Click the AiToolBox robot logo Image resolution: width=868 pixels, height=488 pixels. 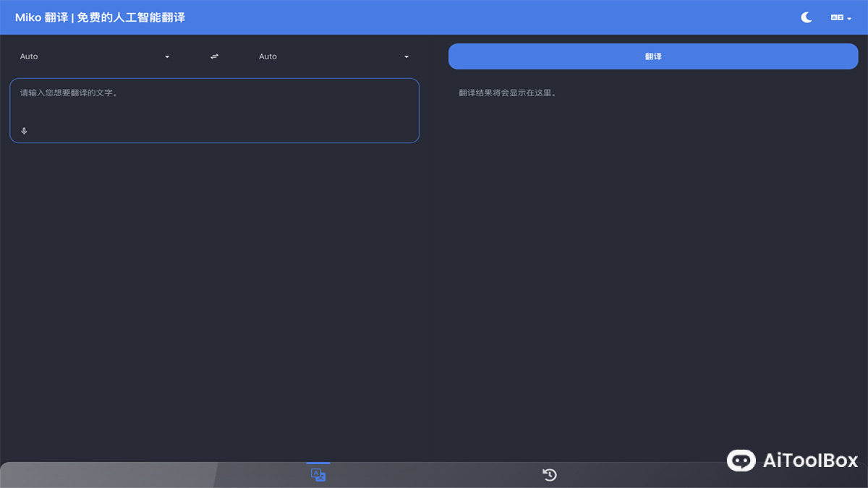741,461
